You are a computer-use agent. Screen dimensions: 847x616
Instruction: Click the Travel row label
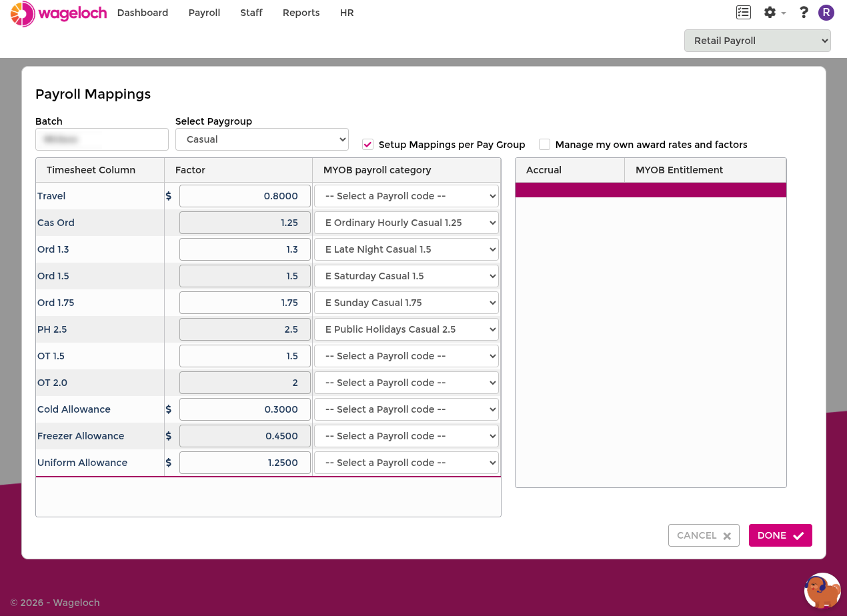(x=51, y=196)
